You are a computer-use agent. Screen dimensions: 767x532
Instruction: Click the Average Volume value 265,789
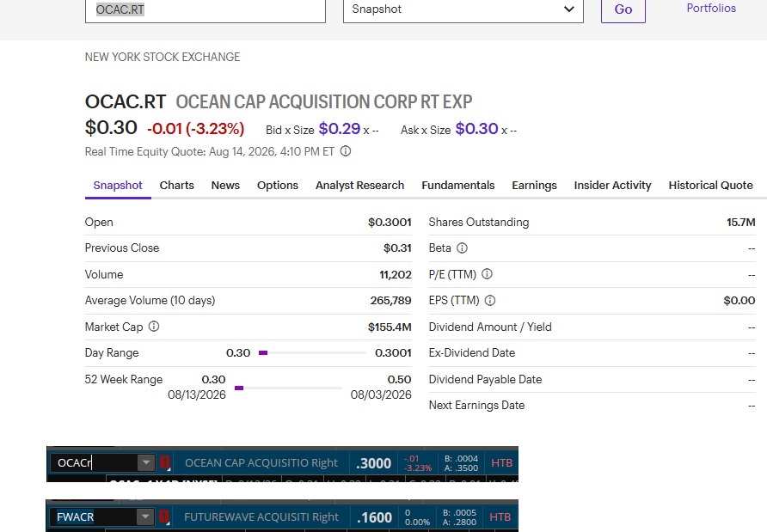(390, 300)
